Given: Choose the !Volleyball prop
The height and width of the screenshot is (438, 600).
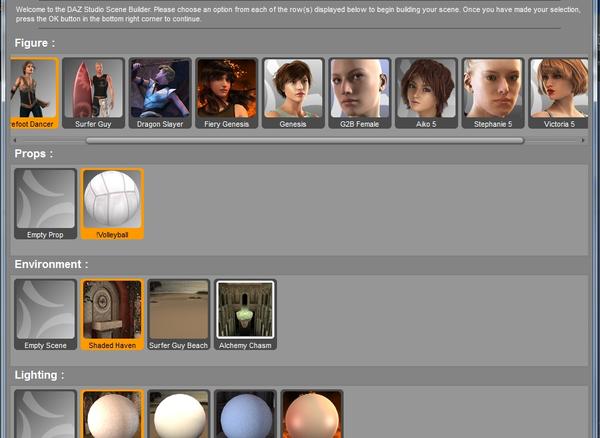Looking at the screenshot, I should point(112,204).
